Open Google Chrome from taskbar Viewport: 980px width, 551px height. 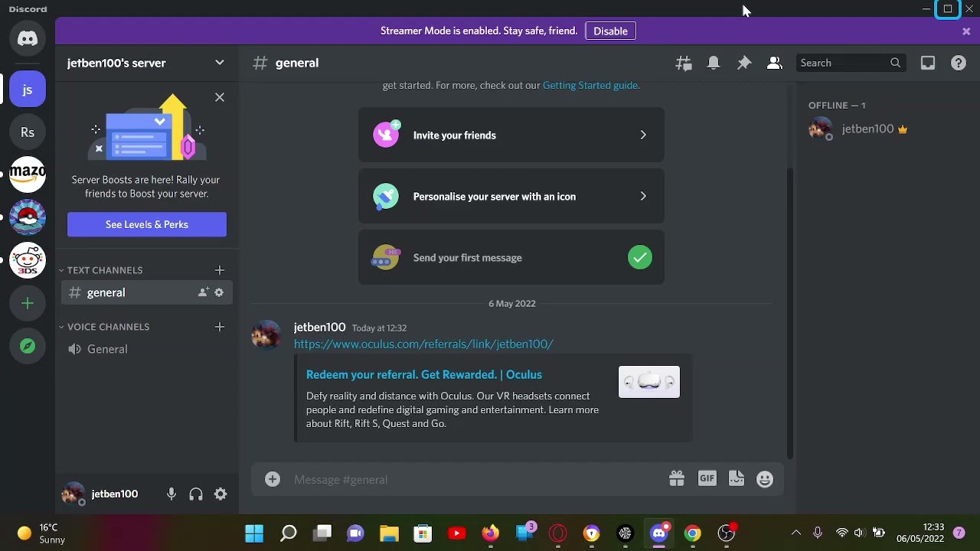click(692, 533)
